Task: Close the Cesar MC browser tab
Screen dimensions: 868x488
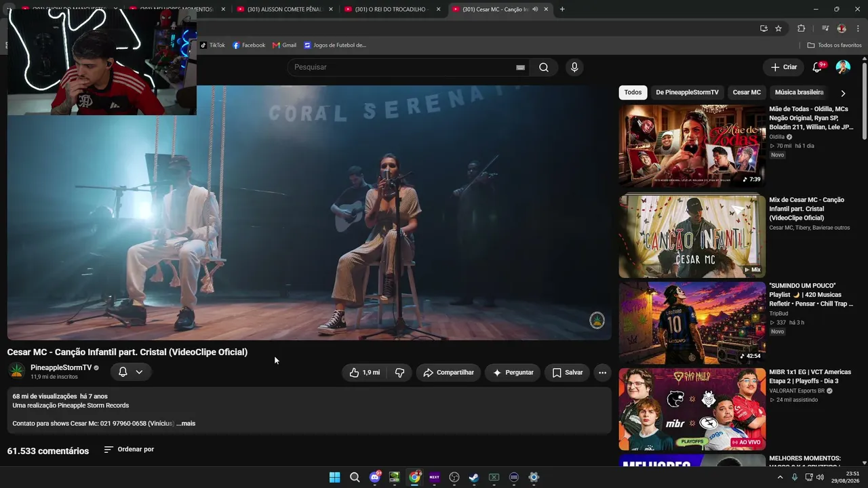Action: pyautogui.click(x=546, y=9)
